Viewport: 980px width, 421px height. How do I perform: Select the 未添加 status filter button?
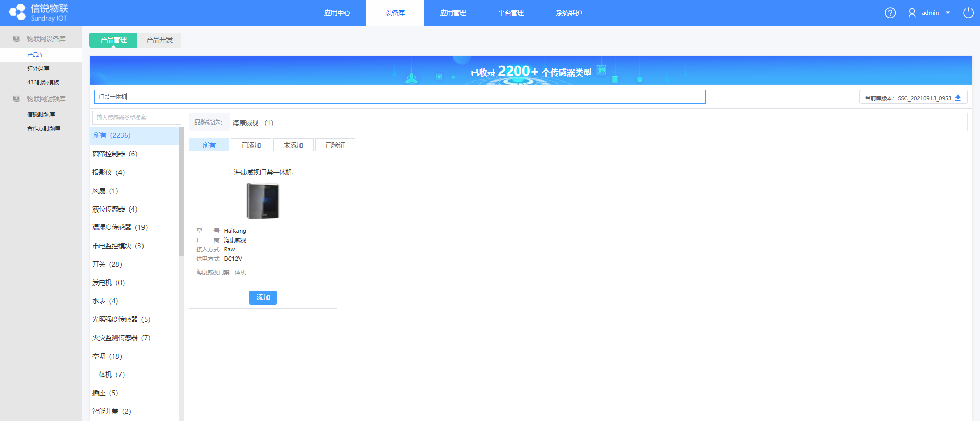(x=293, y=145)
